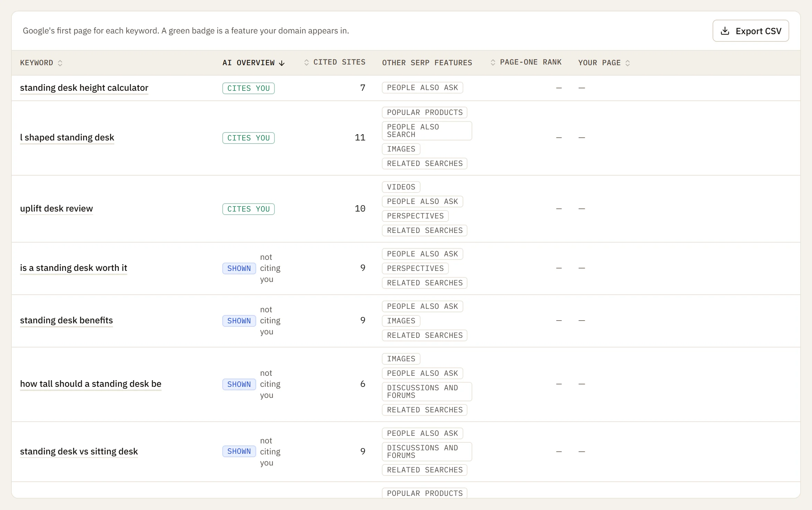
Task: Click PEOPLE ALSO ASK tag in height calculator row
Action: coord(423,88)
